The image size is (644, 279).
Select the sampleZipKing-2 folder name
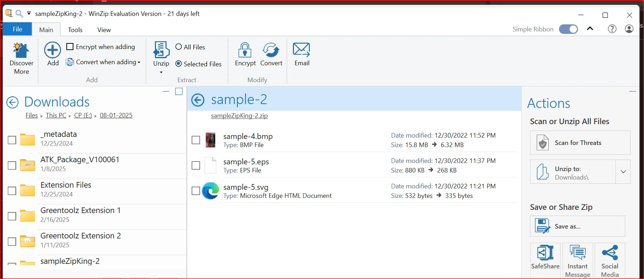coord(70,261)
